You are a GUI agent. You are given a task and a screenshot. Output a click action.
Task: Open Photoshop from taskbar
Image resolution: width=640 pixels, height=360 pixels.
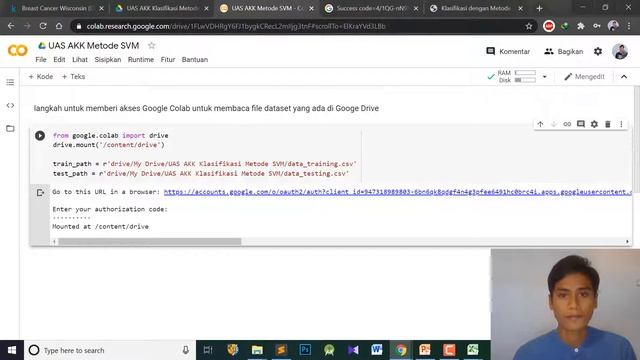point(305,350)
